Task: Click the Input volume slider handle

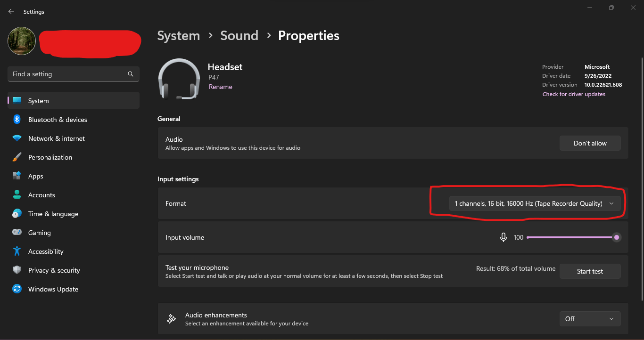Action: (x=616, y=237)
